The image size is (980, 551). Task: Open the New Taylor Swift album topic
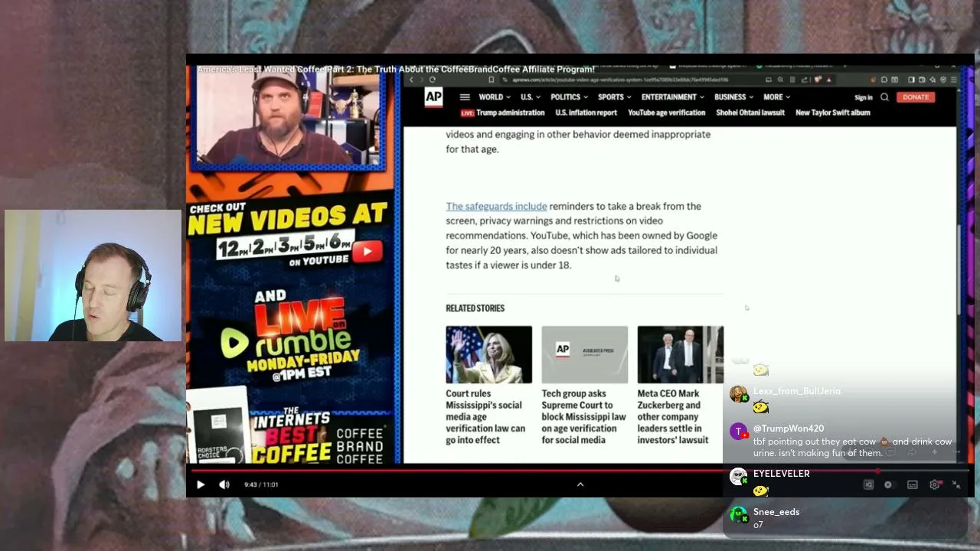click(x=833, y=112)
